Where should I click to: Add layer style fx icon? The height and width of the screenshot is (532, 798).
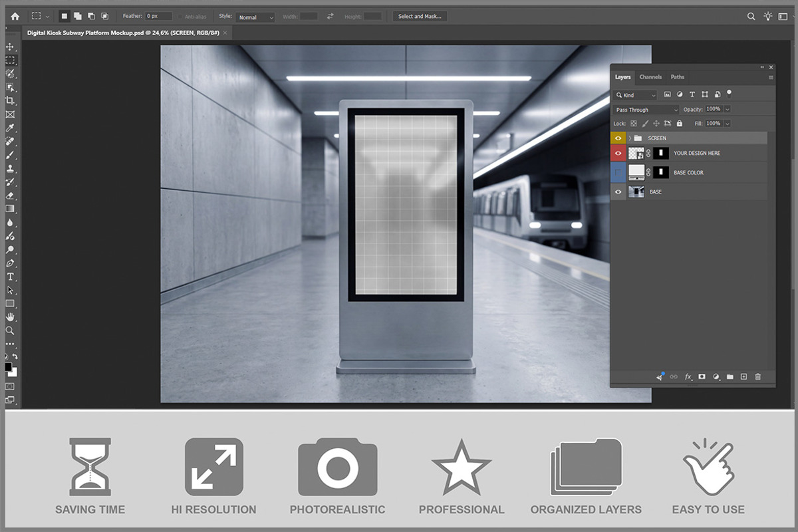688,376
